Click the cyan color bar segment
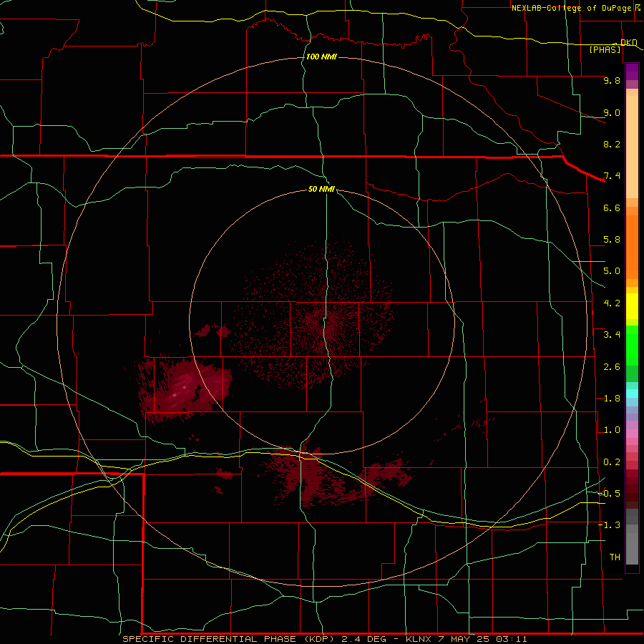644x644 pixels. (x=632, y=394)
